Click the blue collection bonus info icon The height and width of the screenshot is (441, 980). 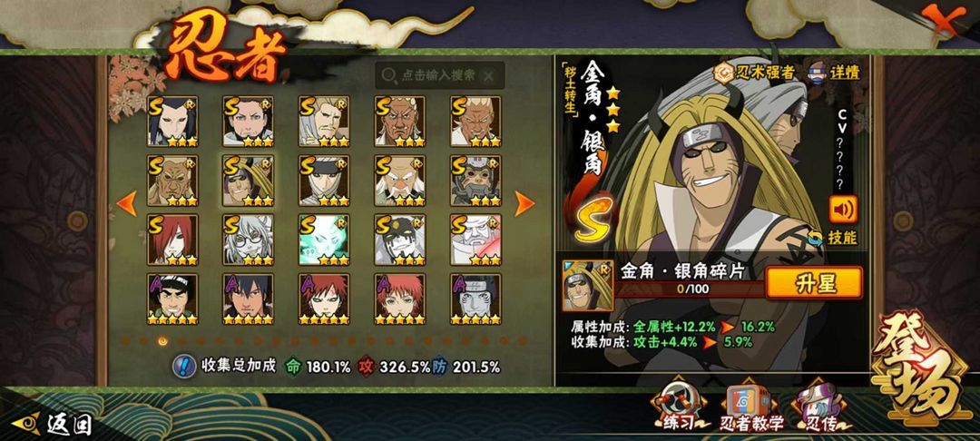tap(183, 366)
